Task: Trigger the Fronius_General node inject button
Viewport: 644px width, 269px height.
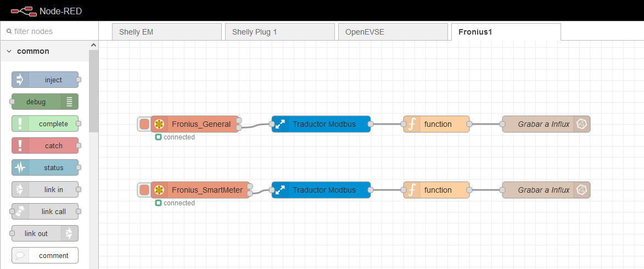Action: [x=144, y=124]
